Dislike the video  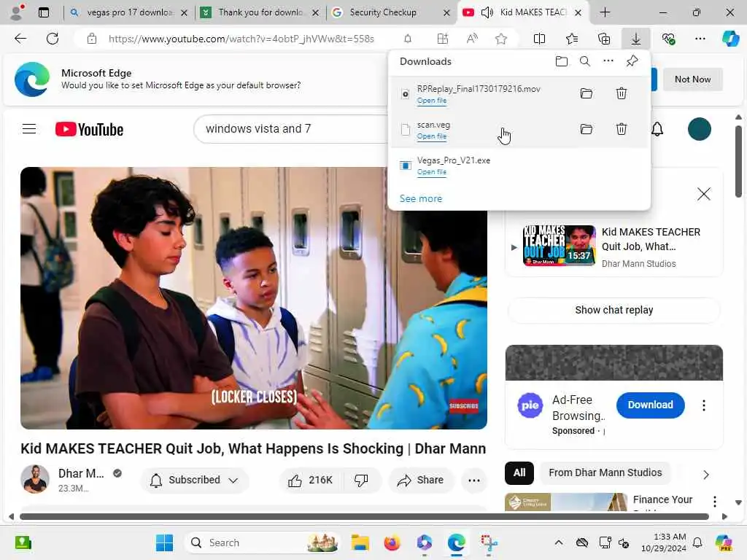pos(361,480)
